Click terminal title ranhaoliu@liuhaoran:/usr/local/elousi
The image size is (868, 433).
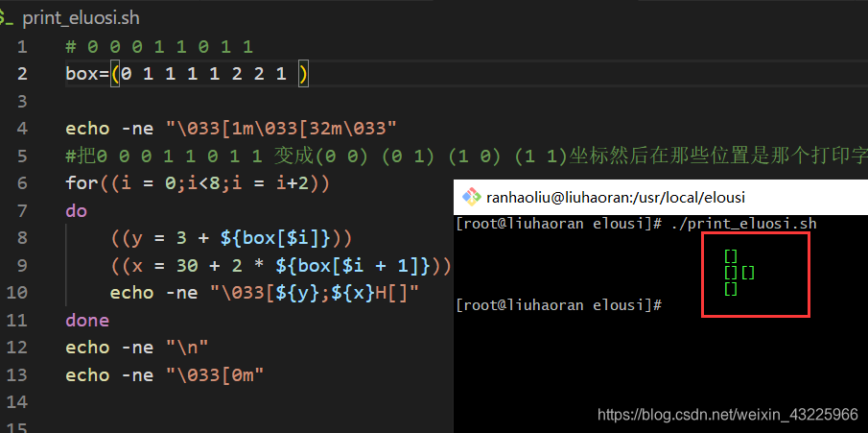click(x=616, y=198)
